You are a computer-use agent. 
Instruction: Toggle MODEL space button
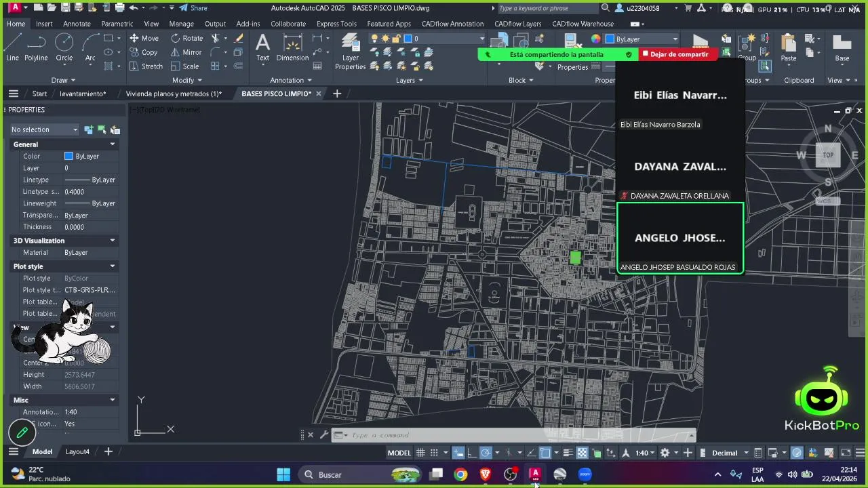pos(399,453)
